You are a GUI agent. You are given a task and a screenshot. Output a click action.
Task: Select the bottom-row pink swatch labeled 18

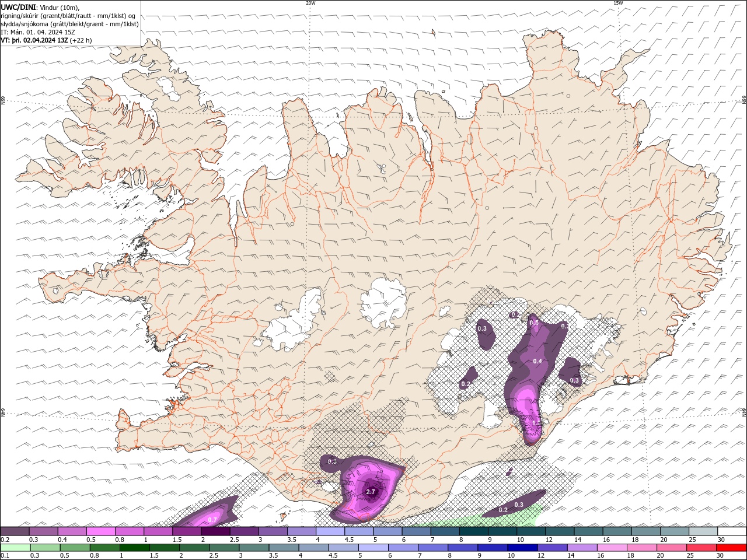642,548
